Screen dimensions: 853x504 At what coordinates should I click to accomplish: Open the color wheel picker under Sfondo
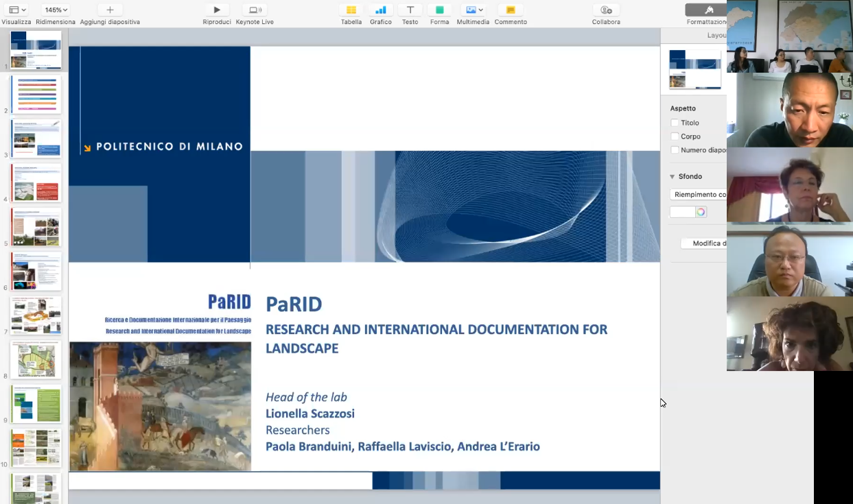click(x=701, y=212)
